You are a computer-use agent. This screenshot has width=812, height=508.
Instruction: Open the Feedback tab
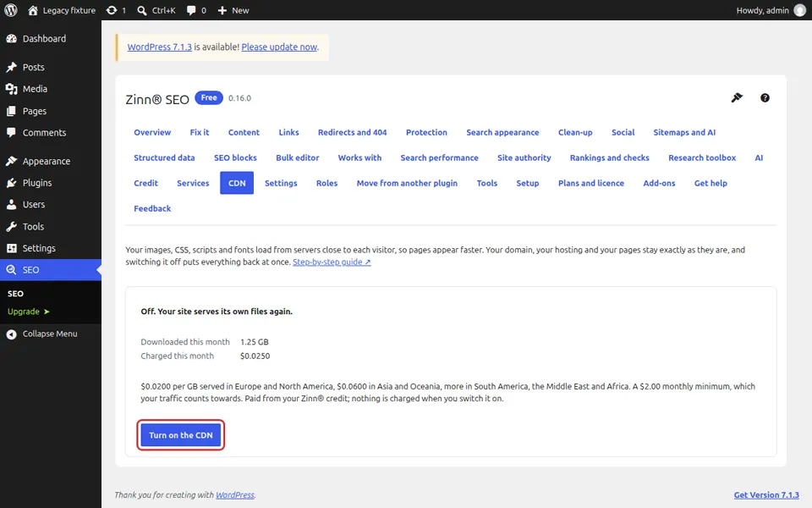click(x=152, y=208)
